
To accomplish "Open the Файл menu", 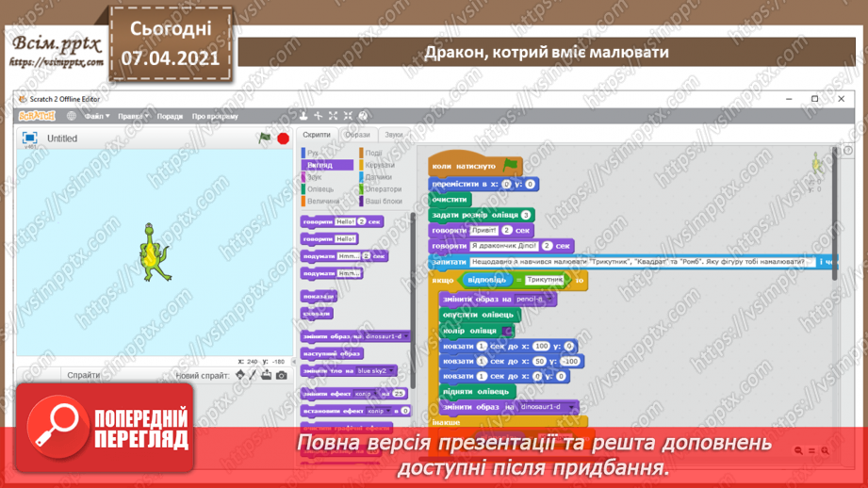I will 97,116.
